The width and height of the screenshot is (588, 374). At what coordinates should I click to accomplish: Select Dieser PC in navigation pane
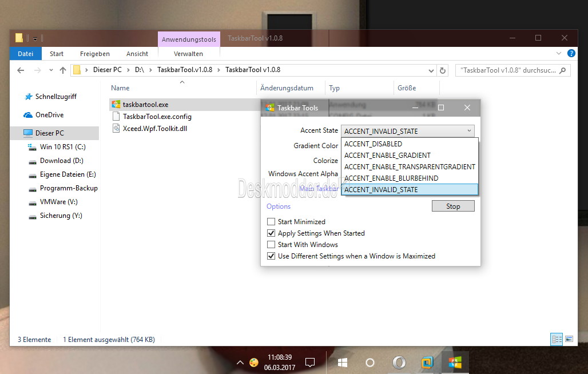[x=50, y=133]
